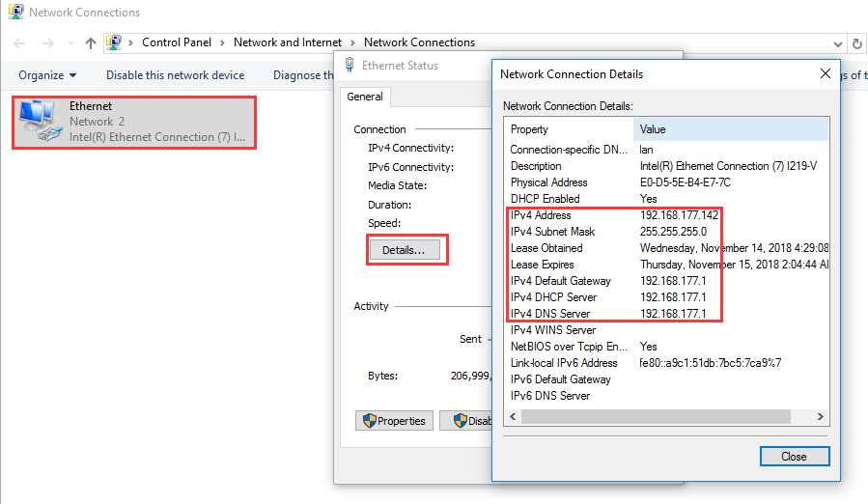This screenshot has width=868, height=504.
Task: Click the Disable button in Ethernet Status
Action: [466, 421]
